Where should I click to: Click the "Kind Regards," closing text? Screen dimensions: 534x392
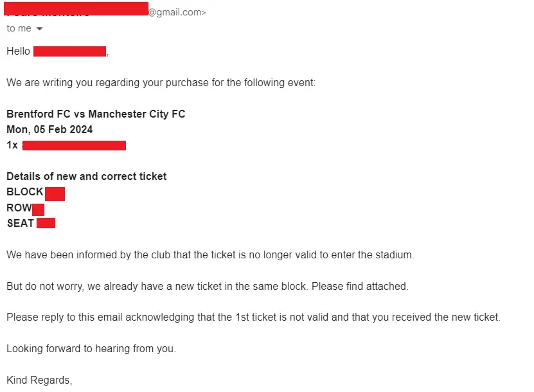[39, 380]
